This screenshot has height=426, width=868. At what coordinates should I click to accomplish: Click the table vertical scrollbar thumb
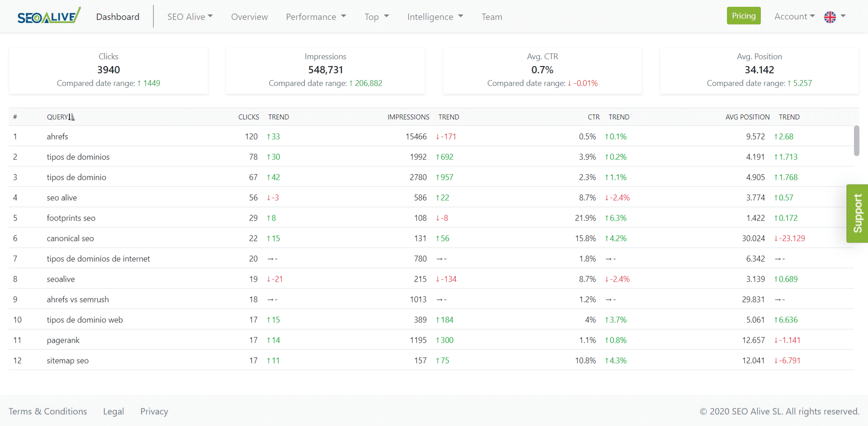pos(856,141)
